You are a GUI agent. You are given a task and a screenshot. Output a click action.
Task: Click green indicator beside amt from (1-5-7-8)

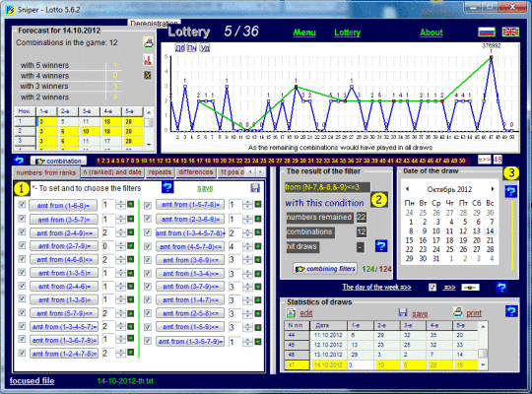[258, 204]
